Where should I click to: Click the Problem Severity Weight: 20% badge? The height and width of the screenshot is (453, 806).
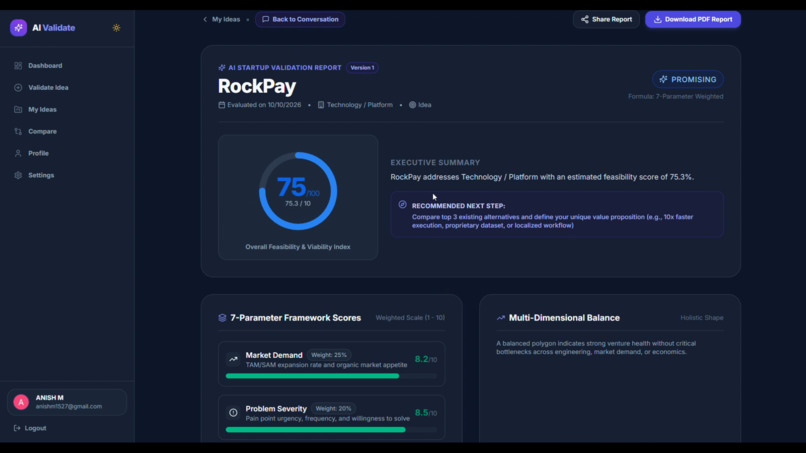point(334,408)
